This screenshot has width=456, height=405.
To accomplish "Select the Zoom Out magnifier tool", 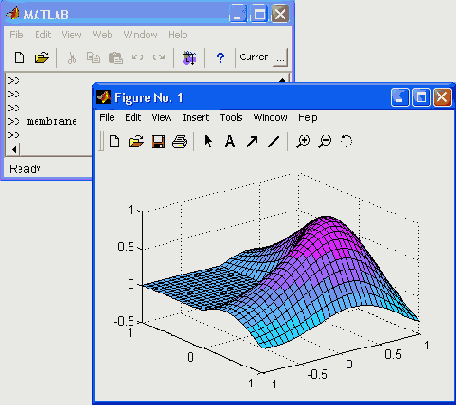I will pyautogui.click(x=325, y=141).
